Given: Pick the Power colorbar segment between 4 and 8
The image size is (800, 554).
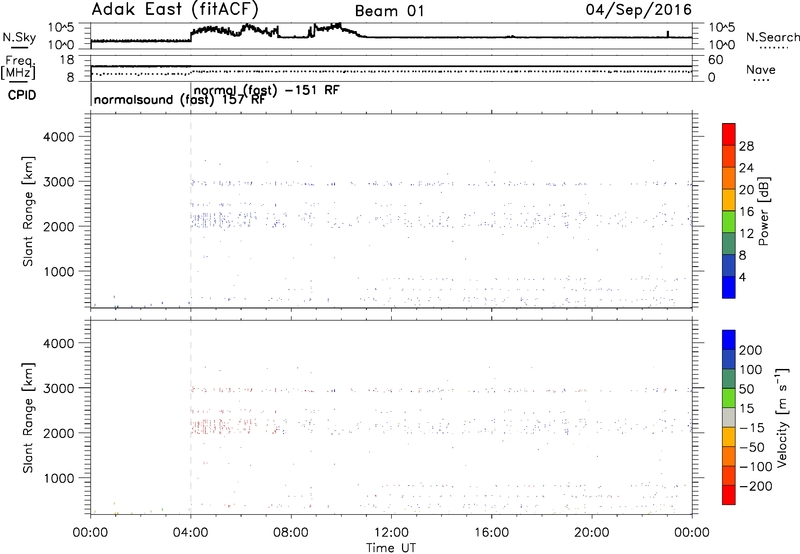Looking at the screenshot, I should point(729,266).
